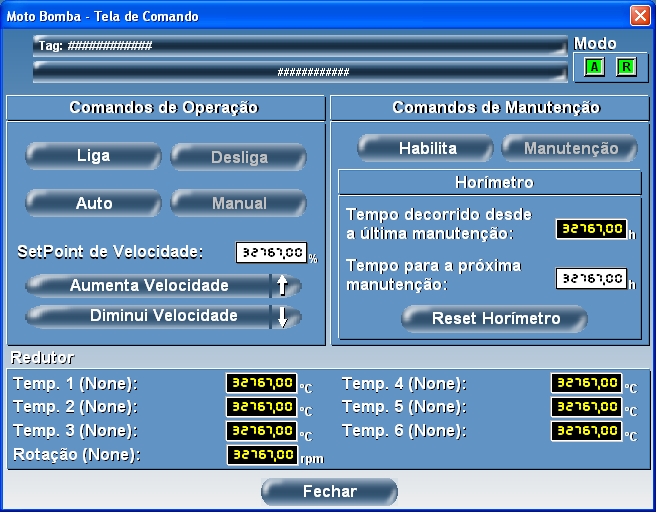Click the description bar below Tag
Image resolution: width=657 pixels, height=513 pixels.
point(300,72)
